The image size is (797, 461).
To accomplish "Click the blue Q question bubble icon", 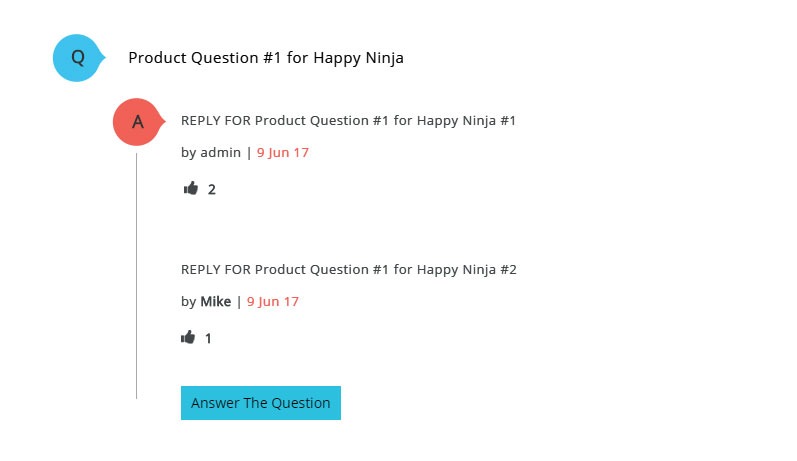I will [78, 58].
